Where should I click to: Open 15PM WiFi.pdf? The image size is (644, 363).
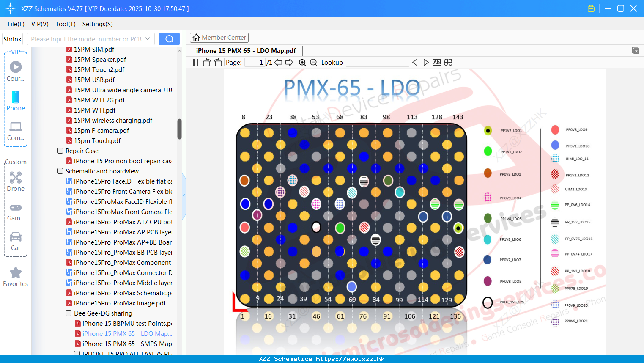click(x=95, y=110)
